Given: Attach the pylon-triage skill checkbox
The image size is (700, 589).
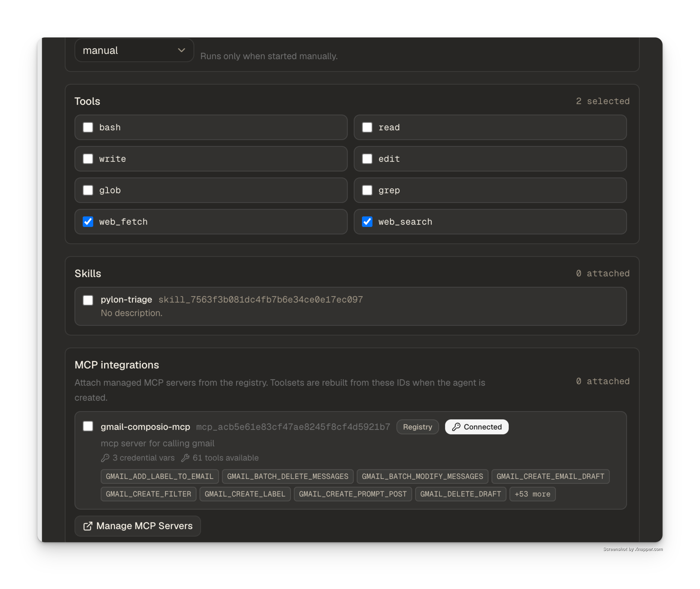Looking at the screenshot, I should [x=88, y=300].
